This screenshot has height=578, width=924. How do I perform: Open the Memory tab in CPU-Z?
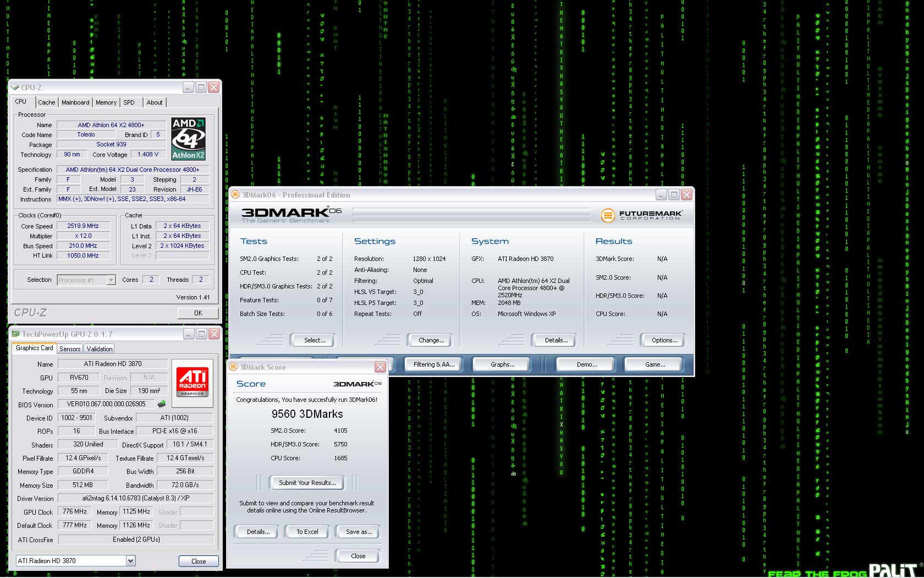pyautogui.click(x=106, y=102)
